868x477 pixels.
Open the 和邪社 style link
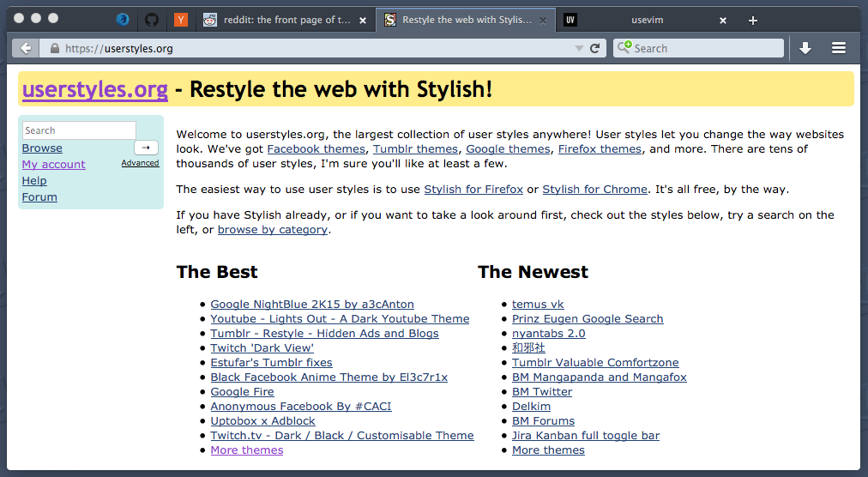pyautogui.click(x=528, y=348)
